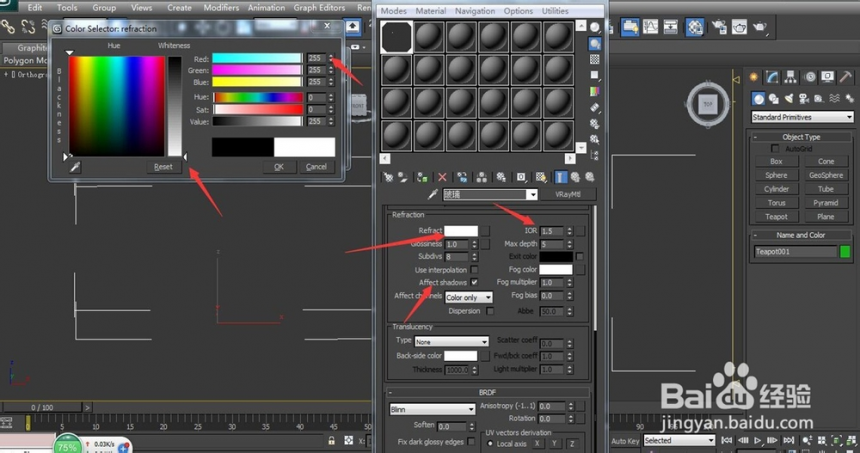Image resolution: width=860 pixels, height=453 pixels.
Task: Switch to Motion panel icon
Action: 810,77
